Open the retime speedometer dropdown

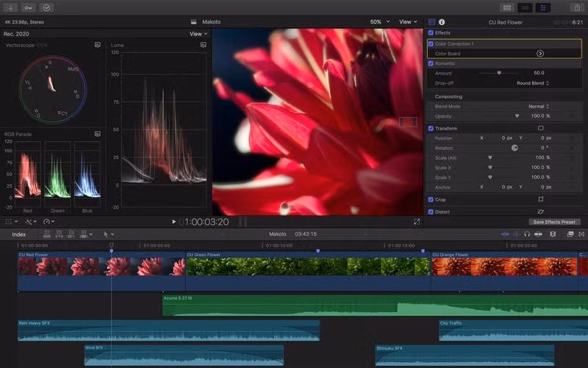(49, 222)
